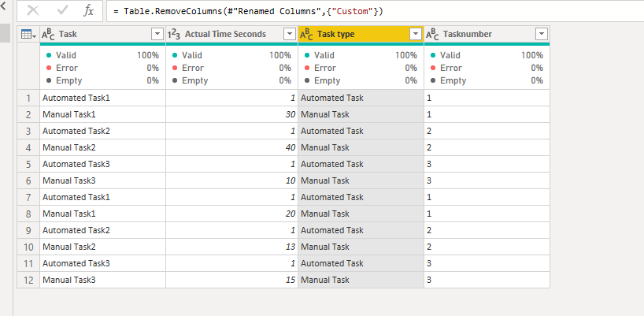The height and width of the screenshot is (316, 644).
Task: Click Task type cell in row 6
Action: pyautogui.click(x=361, y=180)
